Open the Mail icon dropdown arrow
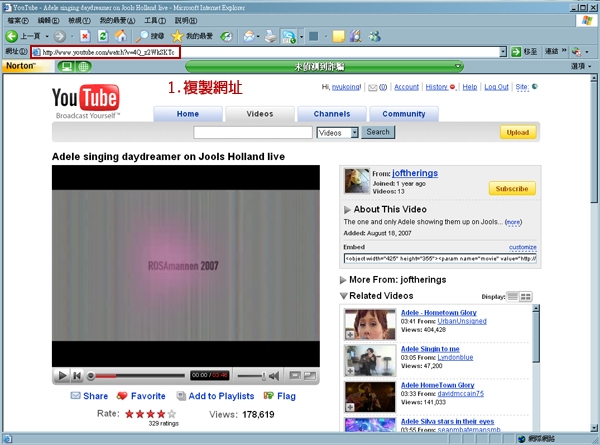This screenshot has height=445, width=600. click(258, 37)
